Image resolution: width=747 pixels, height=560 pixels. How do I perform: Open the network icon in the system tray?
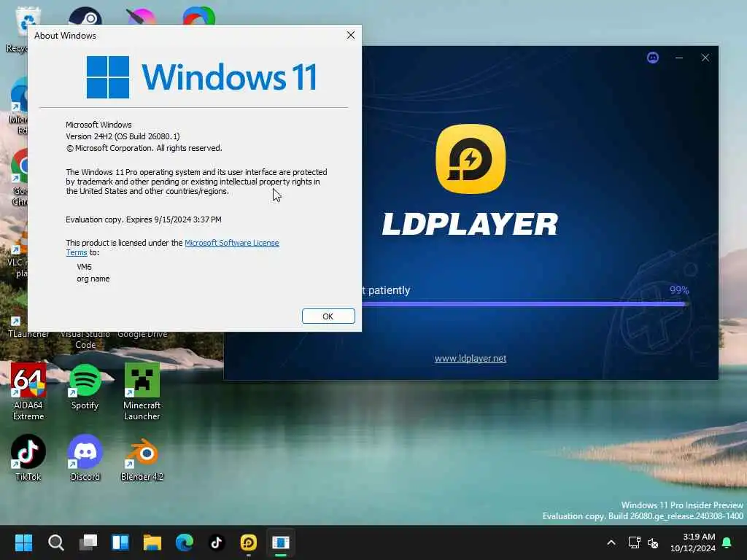click(x=634, y=542)
